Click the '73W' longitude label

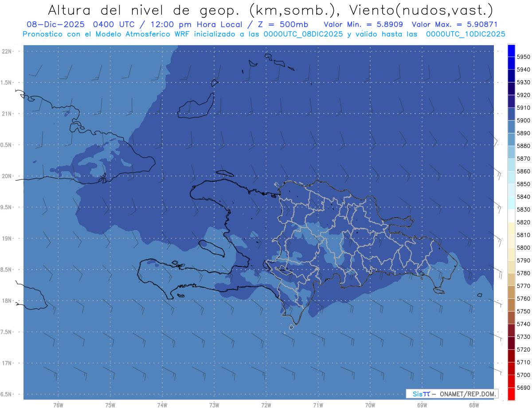click(214, 405)
